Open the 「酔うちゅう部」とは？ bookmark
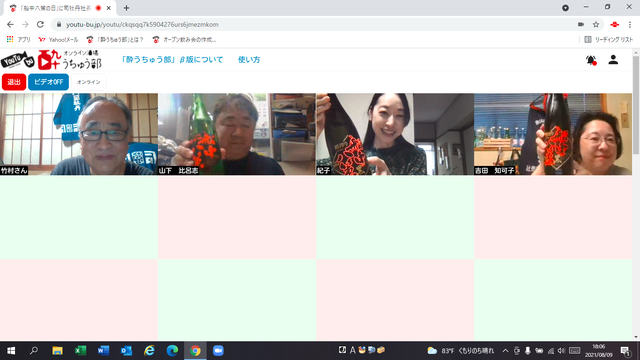The width and height of the screenshot is (640, 360). pyautogui.click(x=115, y=40)
